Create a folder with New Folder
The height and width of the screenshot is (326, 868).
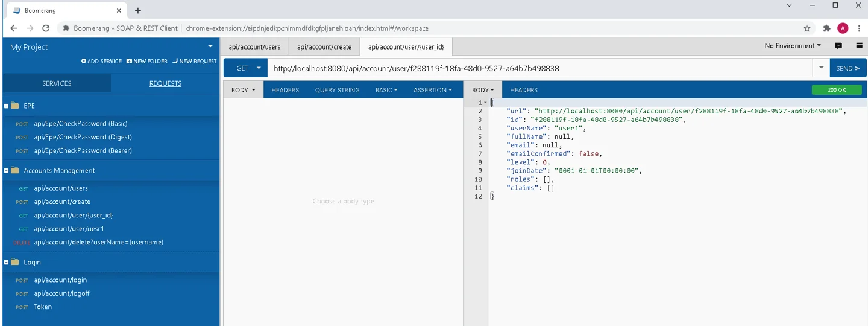click(147, 62)
